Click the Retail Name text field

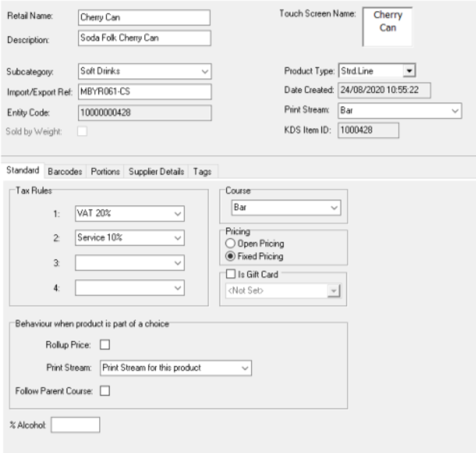[x=143, y=17]
